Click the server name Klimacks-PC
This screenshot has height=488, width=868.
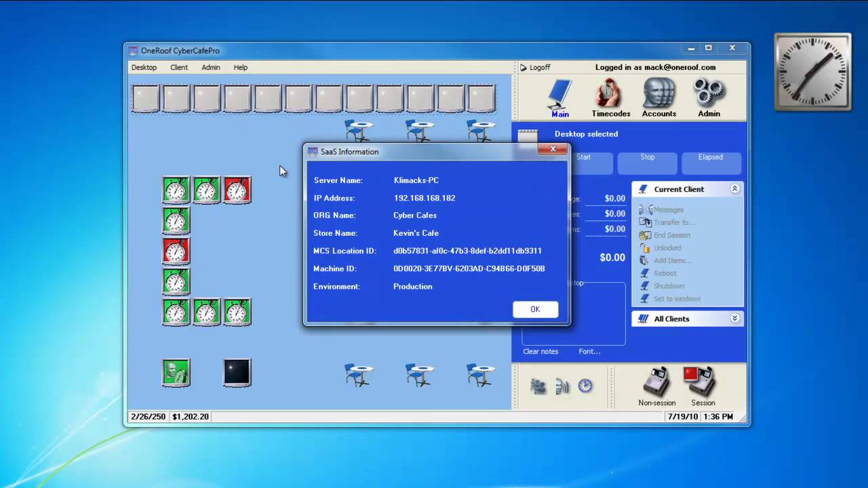click(x=416, y=180)
